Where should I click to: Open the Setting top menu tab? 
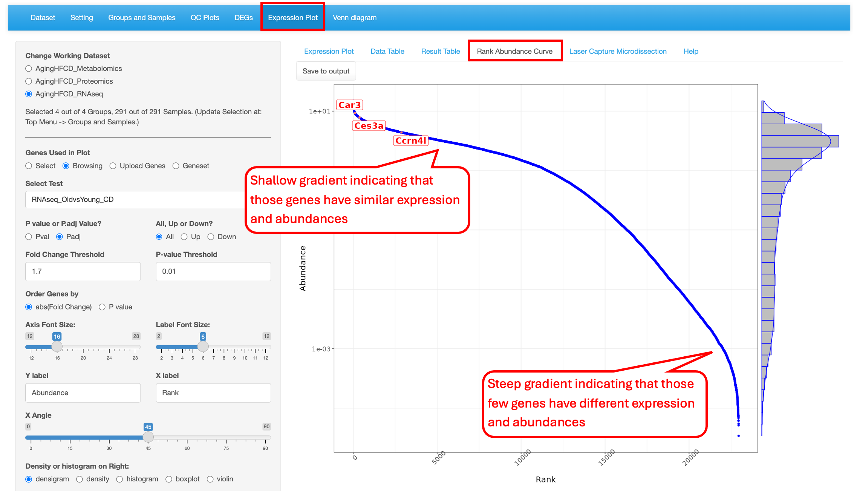coord(81,18)
